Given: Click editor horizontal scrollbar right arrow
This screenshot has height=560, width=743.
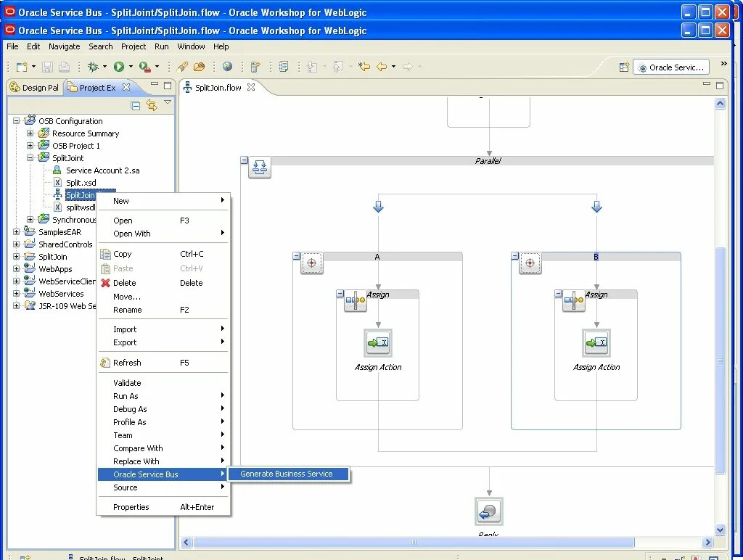Looking at the screenshot, I should (708, 542).
